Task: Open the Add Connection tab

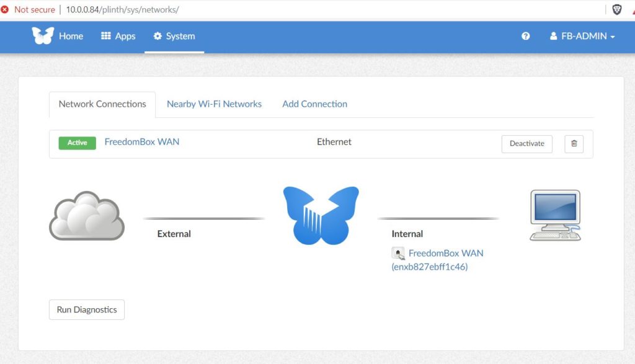Action: (314, 104)
